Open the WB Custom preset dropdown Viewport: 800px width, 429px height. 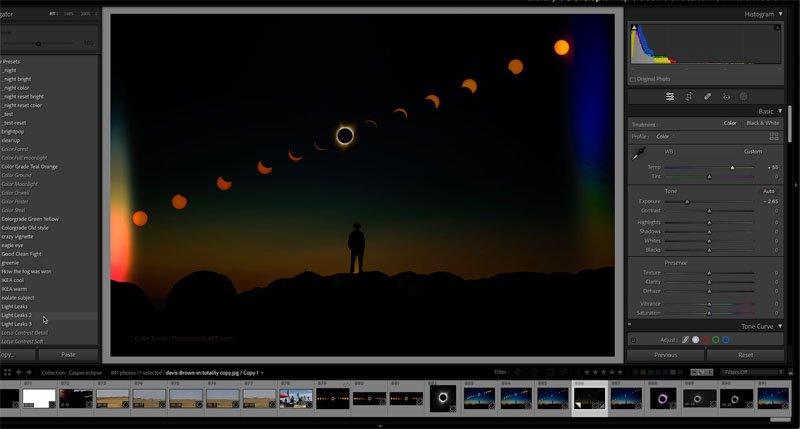[755, 151]
